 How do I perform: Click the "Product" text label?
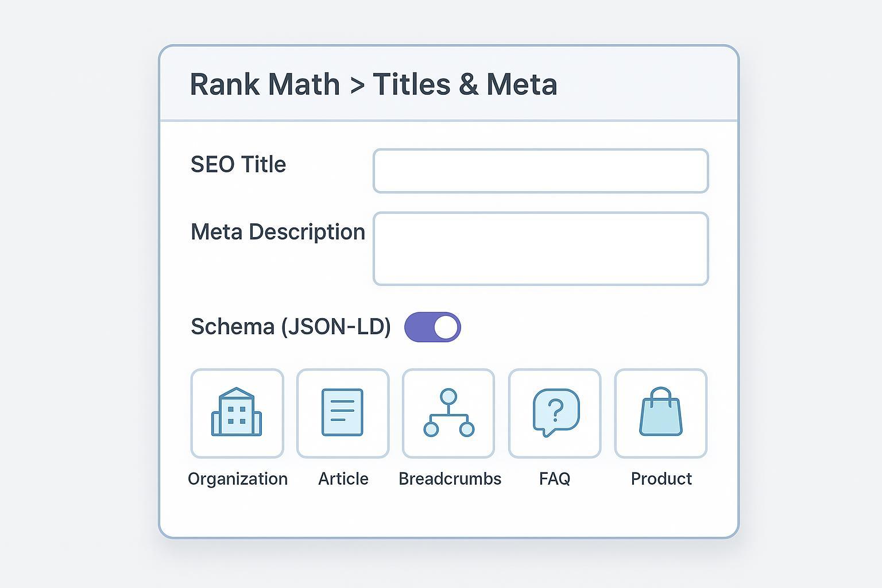coord(661,479)
